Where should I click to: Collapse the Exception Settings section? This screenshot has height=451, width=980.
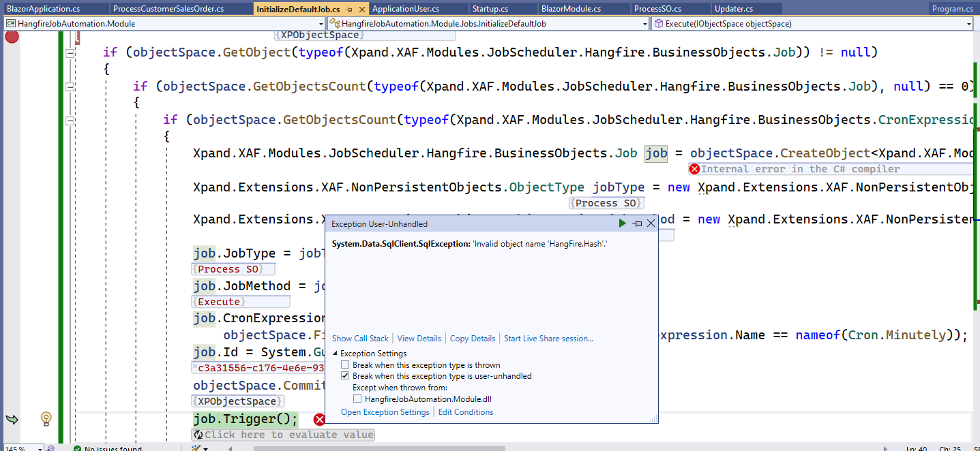(x=333, y=353)
